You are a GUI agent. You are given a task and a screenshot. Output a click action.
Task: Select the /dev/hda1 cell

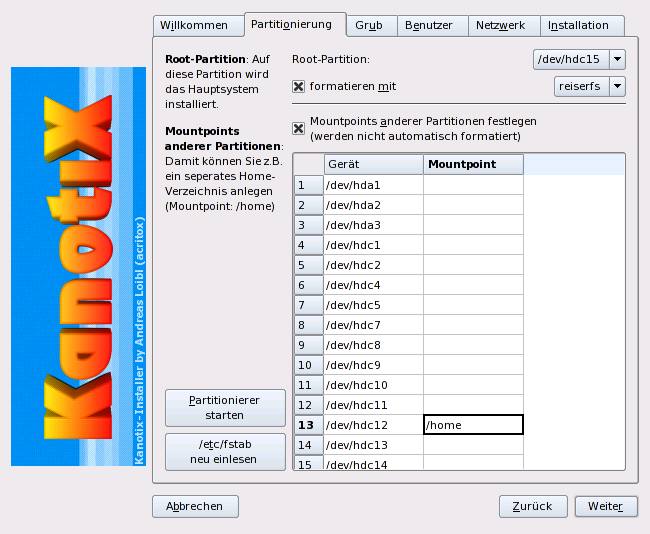tap(374, 185)
